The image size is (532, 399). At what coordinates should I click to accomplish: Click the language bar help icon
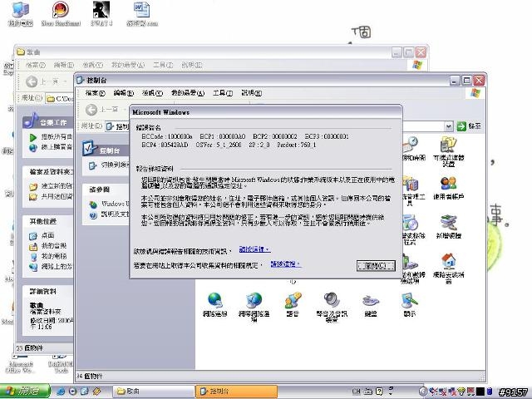pyautogui.click(x=379, y=392)
